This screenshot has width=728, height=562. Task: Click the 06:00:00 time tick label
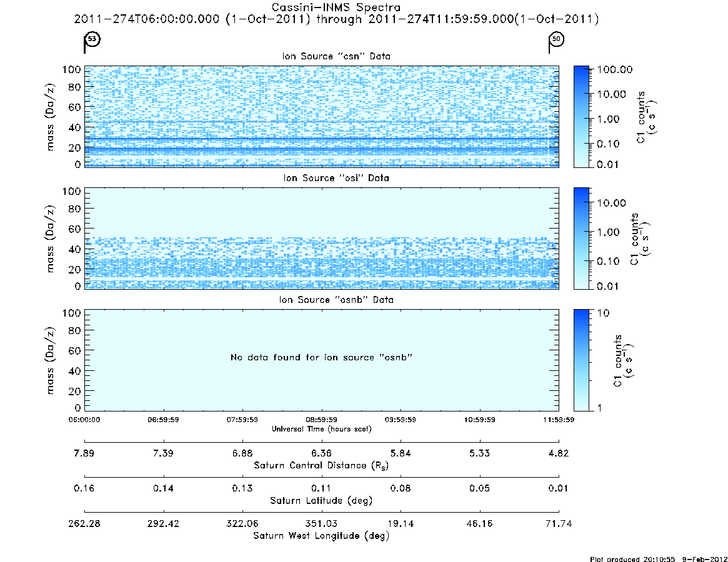(x=84, y=420)
